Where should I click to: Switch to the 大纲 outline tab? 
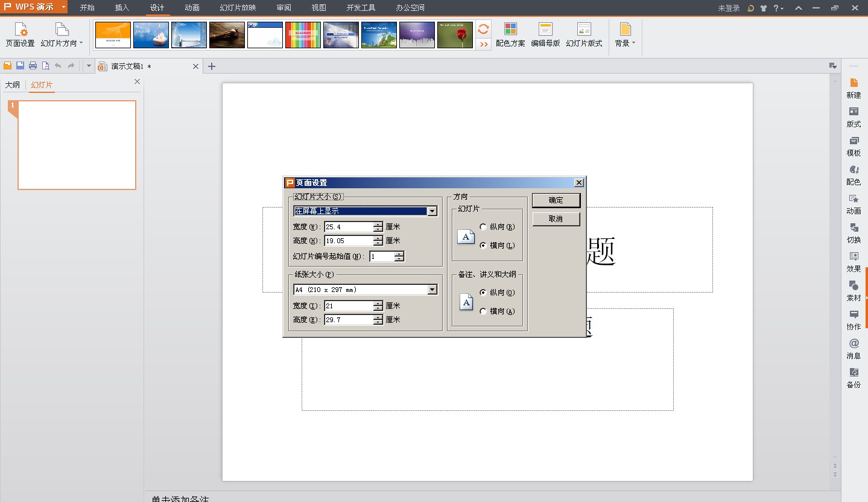(13, 85)
